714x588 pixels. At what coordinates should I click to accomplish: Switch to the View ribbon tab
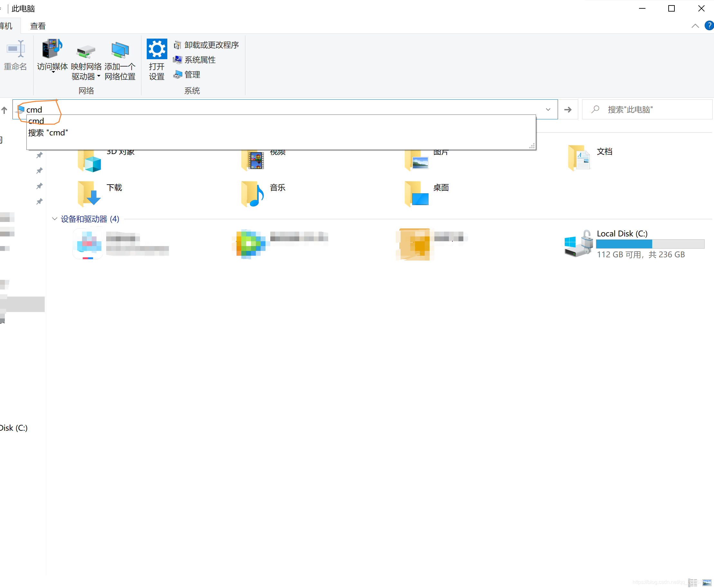coord(38,26)
